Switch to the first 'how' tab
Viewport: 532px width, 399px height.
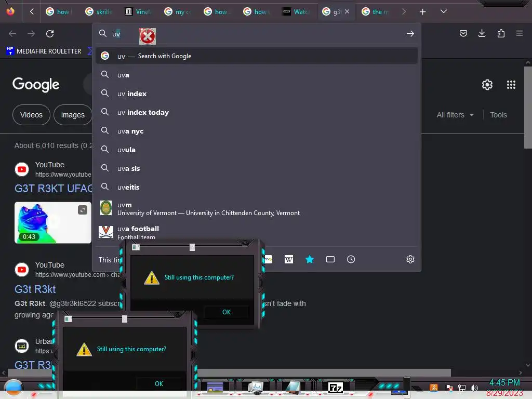tap(59, 12)
